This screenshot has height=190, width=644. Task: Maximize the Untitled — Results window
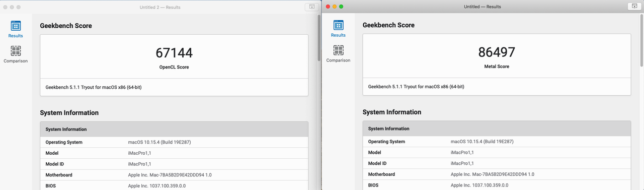pyautogui.click(x=341, y=7)
